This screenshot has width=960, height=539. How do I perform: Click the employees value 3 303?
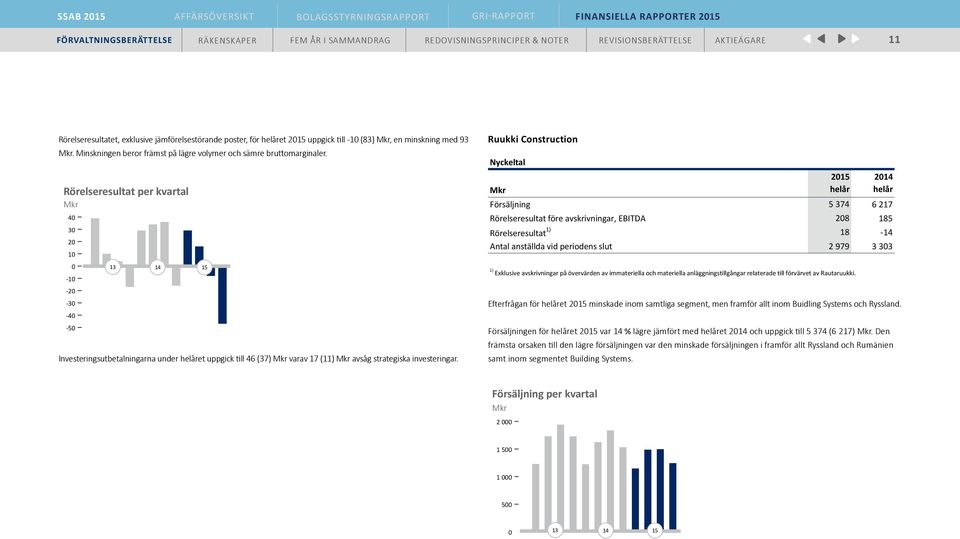point(882,246)
